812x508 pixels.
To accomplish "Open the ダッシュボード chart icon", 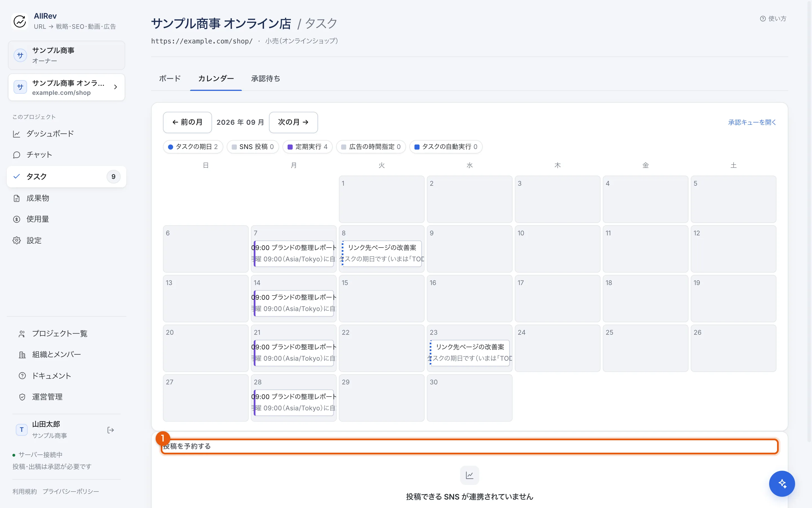I will tap(16, 134).
